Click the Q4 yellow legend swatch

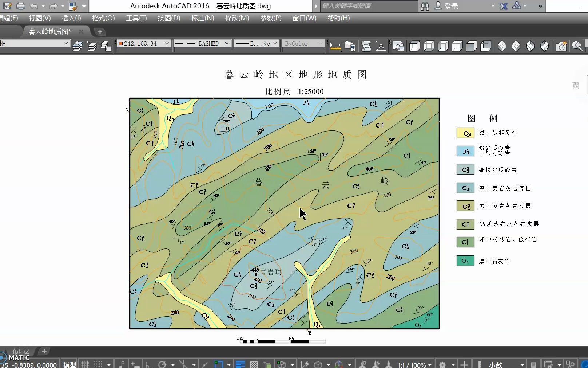(466, 133)
